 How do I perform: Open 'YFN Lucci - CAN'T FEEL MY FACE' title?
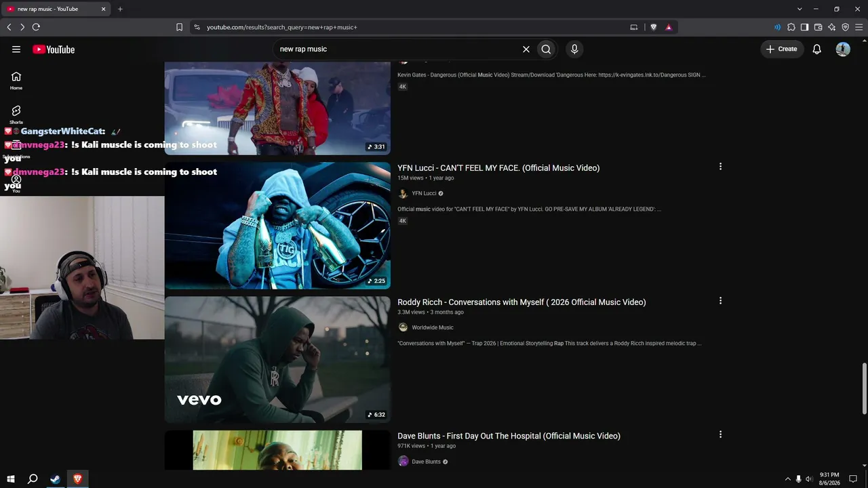(498, 168)
